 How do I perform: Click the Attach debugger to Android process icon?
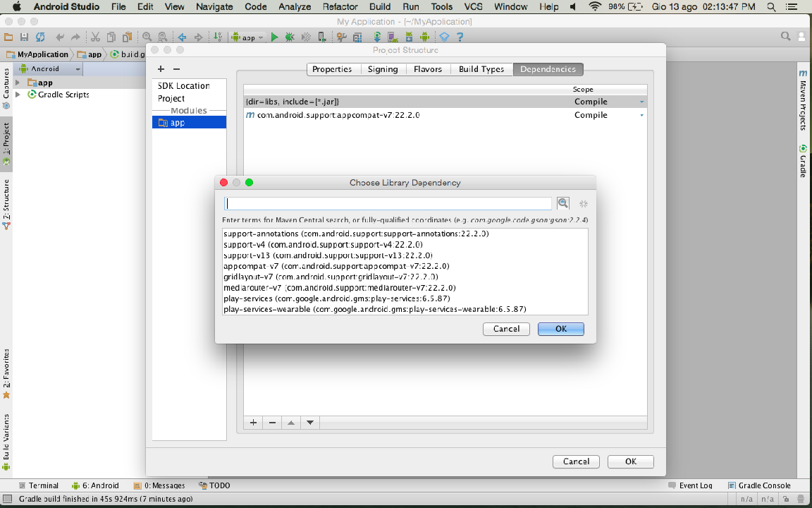[x=321, y=37]
